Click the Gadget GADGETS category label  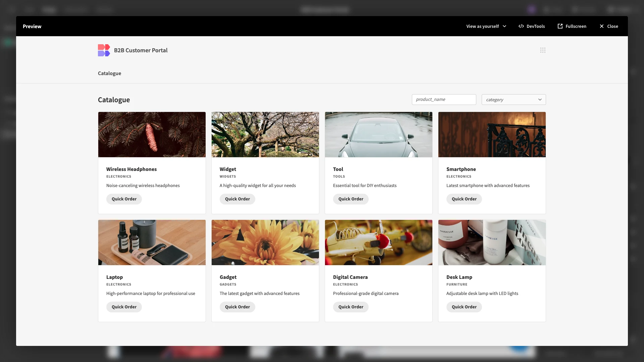228,284
